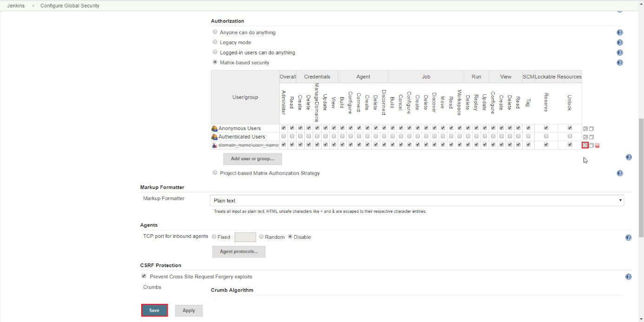The image size is (644, 322).
Task: Click the domain_name\user_name user icon
Action: [214, 145]
